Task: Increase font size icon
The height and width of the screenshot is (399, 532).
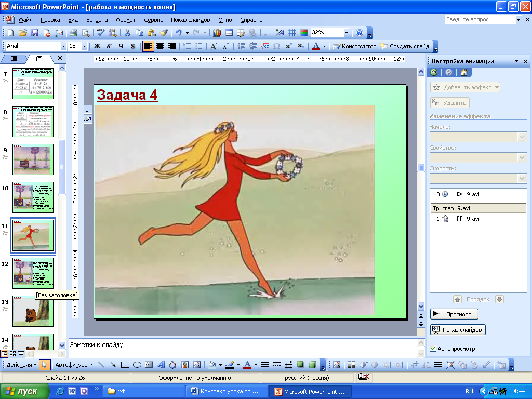Action: tap(214, 46)
